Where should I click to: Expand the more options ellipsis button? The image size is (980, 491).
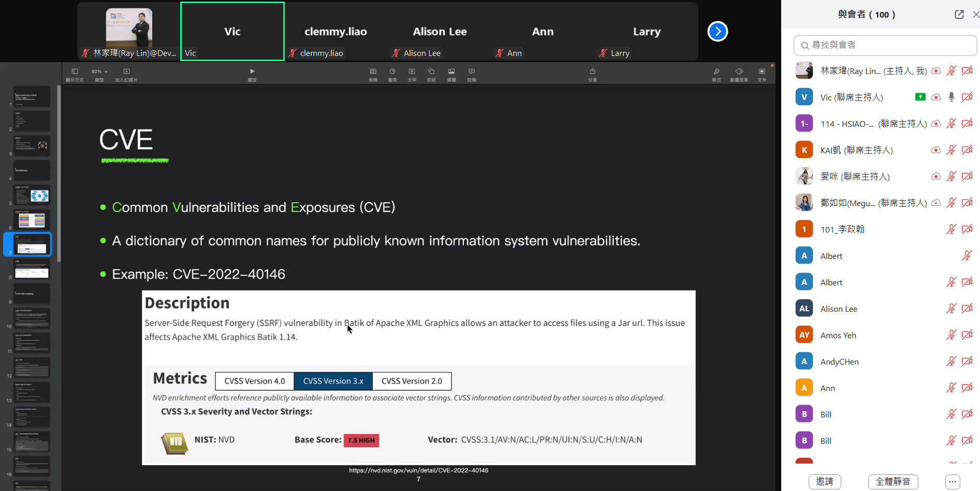pyautogui.click(x=953, y=482)
